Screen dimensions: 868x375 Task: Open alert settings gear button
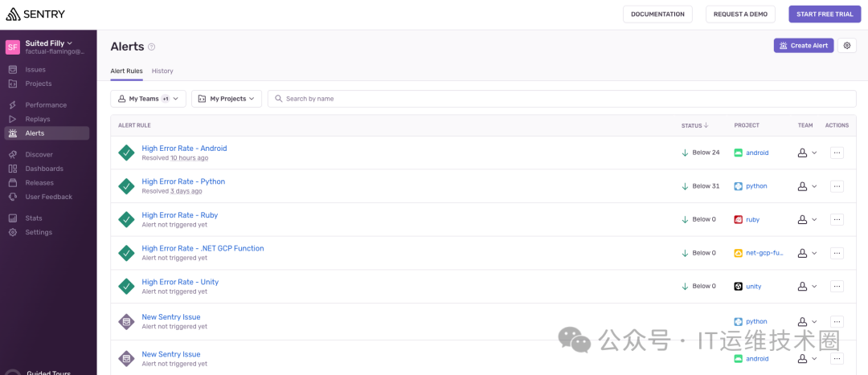click(847, 45)
